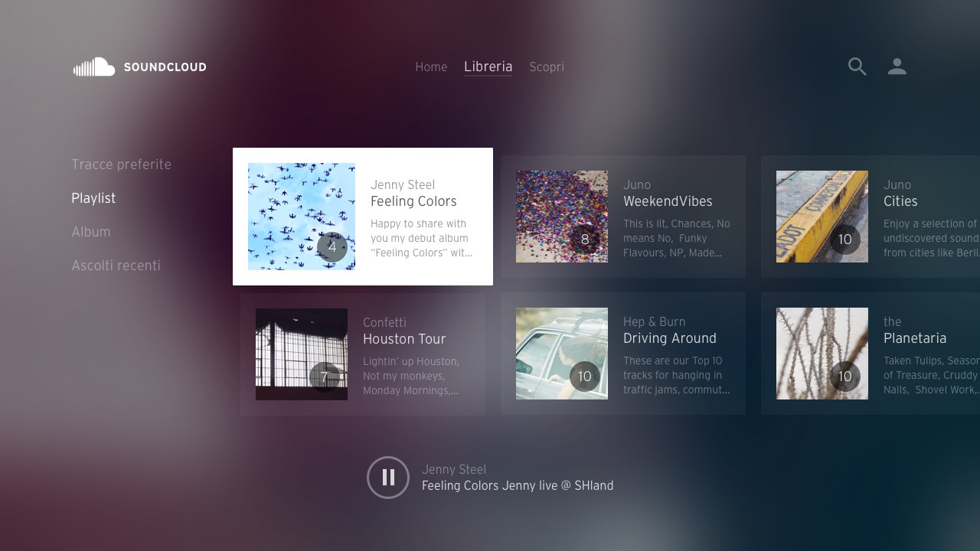Select track count badge 8 on WeekendVibes

tap(585, 240)
